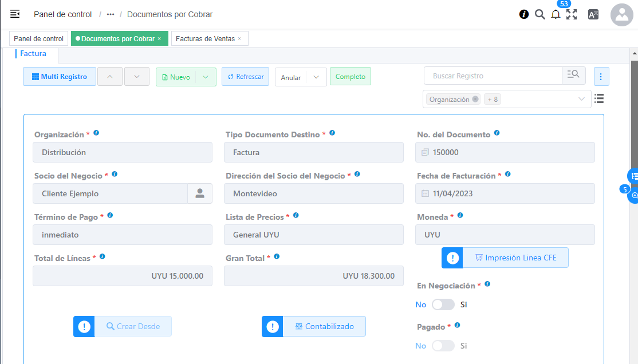The width and height of the screenshot is (638, 364).
Task: Click the business partner person icon
Action: (x=200, y=193)
